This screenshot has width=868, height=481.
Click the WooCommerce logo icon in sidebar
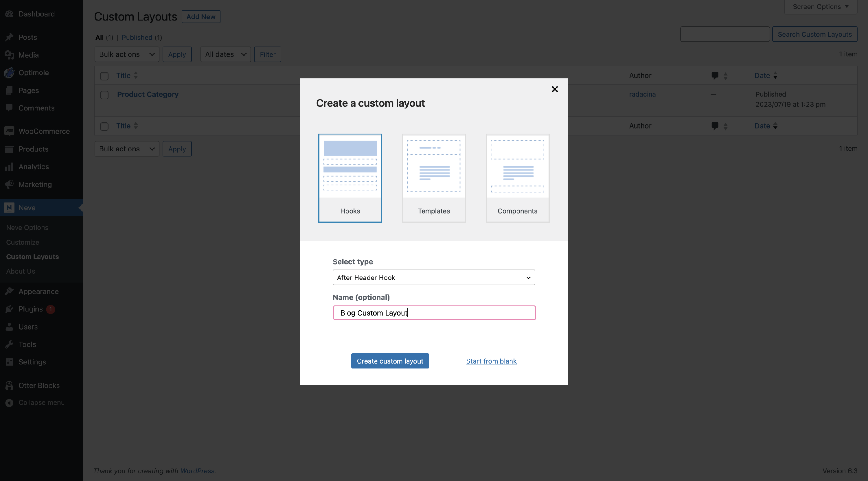(10, 131)
